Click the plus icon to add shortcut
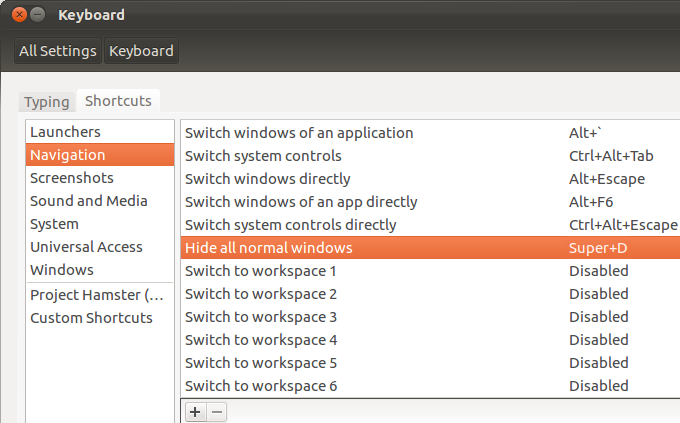680x423 pixels. tap(194, 411)
